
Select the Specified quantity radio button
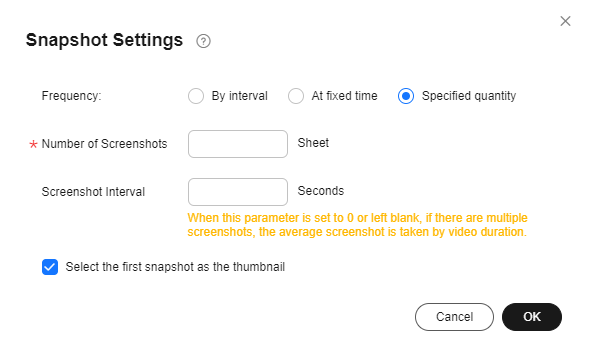406,96
